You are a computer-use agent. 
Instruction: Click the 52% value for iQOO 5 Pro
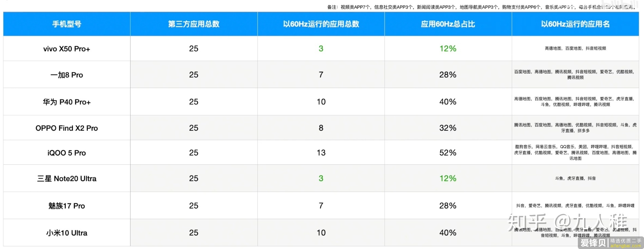pyautogui.click(x=448, y=153)
